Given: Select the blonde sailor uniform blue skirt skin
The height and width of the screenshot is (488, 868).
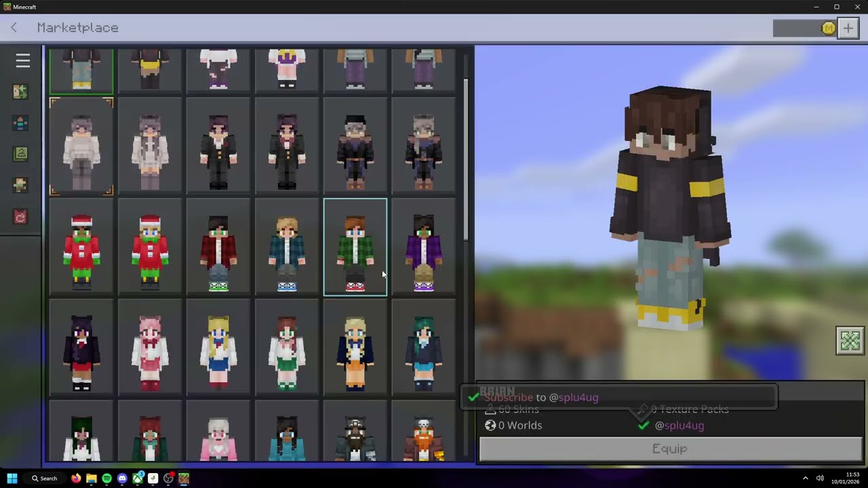Looking at the screenshot, I should [218, 348].
